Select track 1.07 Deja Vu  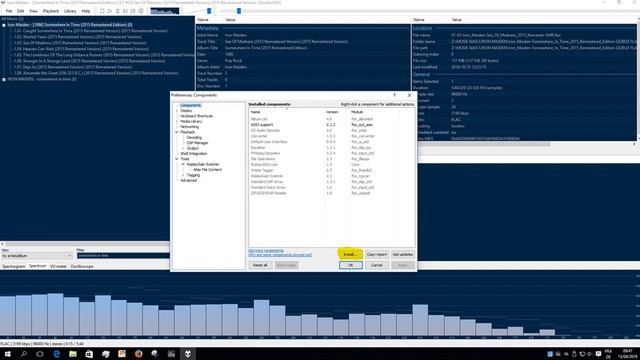tap(73, 67)
